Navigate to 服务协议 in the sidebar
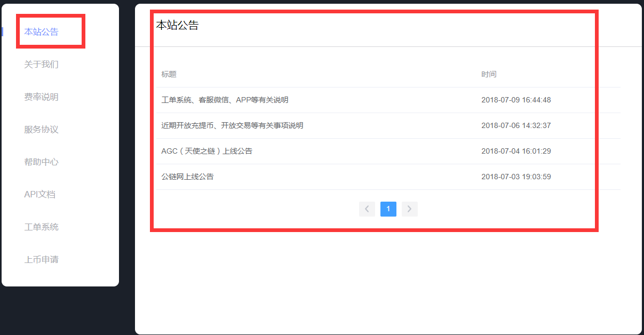Image resolution: width=644 pixels, height=335 pixels. pos(42,130)
